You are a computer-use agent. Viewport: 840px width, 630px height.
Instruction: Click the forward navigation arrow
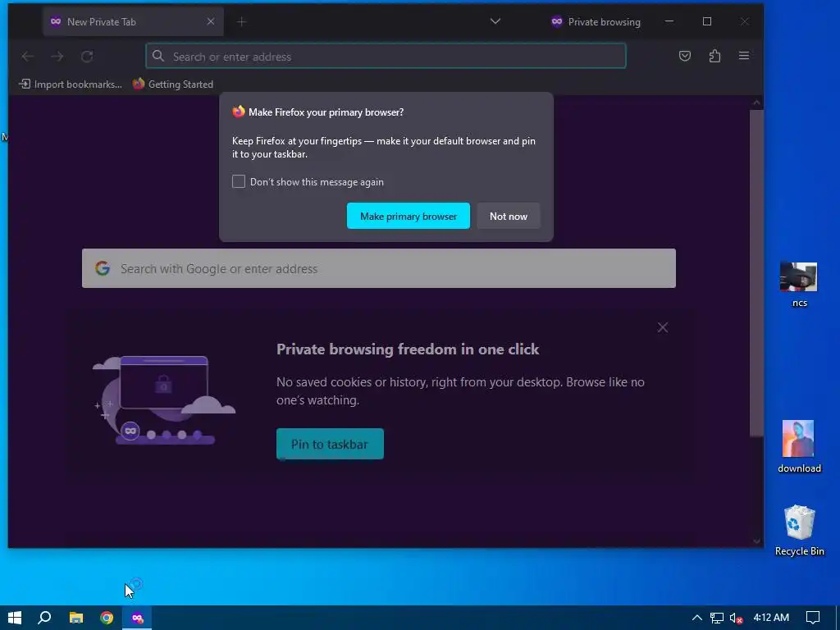(x=57, y=57)
